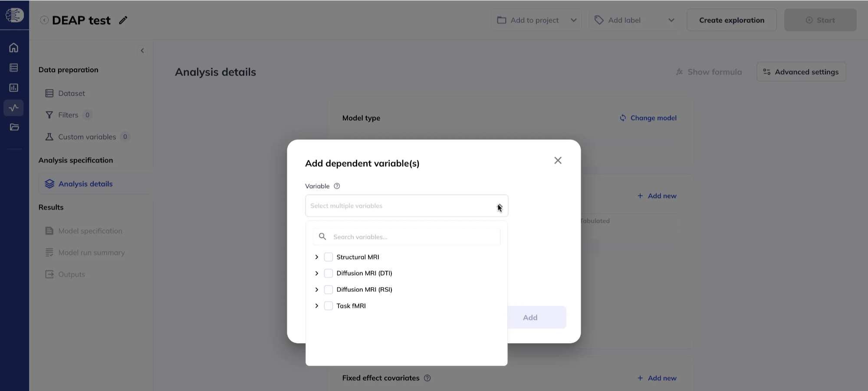This screenshot has width=868, height=391.
Task: Close the Add dependent variable(s) dialog
Action: point(558,160)
